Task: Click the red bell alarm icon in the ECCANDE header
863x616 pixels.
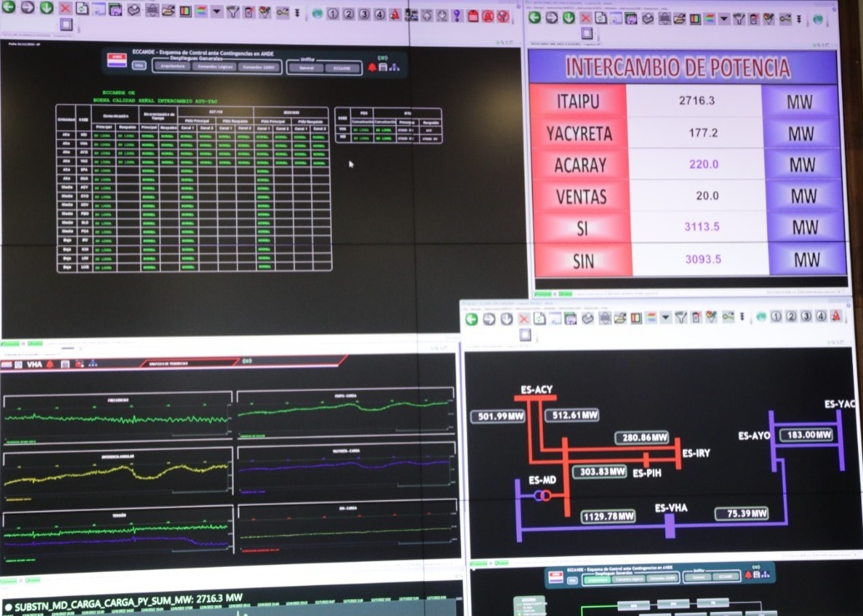Action: 372,67
